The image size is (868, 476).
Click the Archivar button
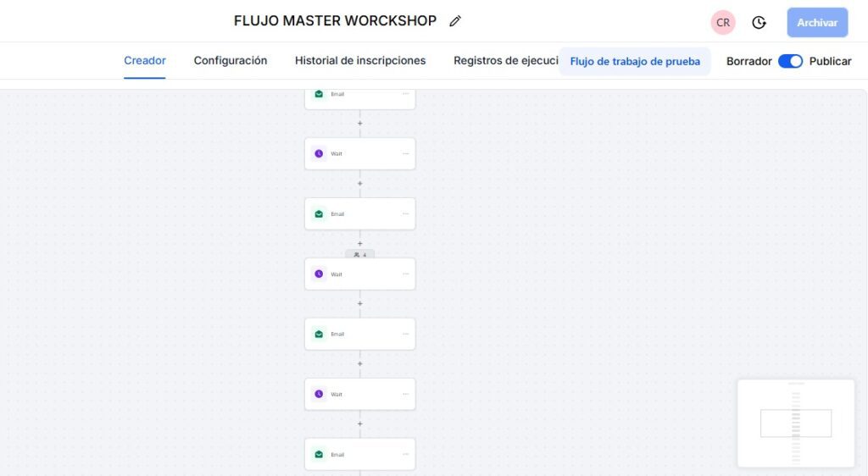click(x=817, y=23)
